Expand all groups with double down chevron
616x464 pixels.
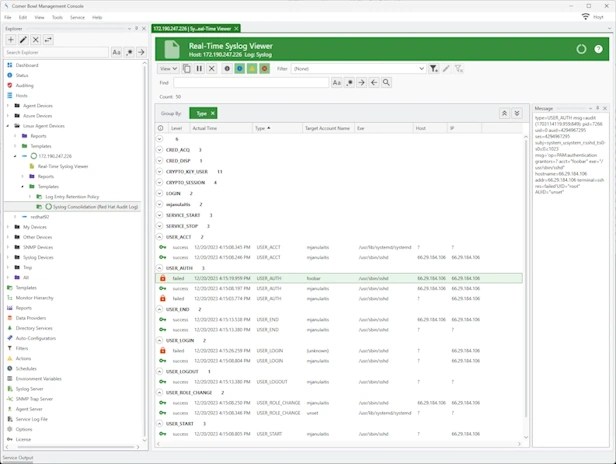click(517, 113)
